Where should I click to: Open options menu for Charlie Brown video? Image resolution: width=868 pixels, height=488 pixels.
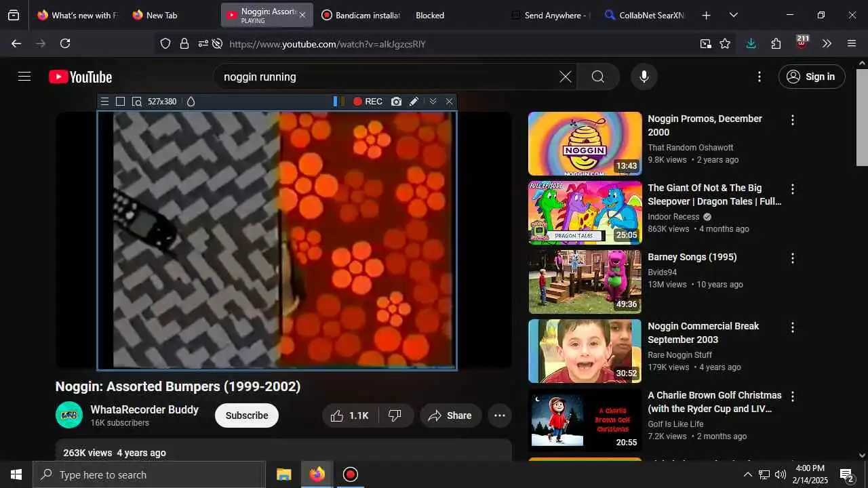792,396
